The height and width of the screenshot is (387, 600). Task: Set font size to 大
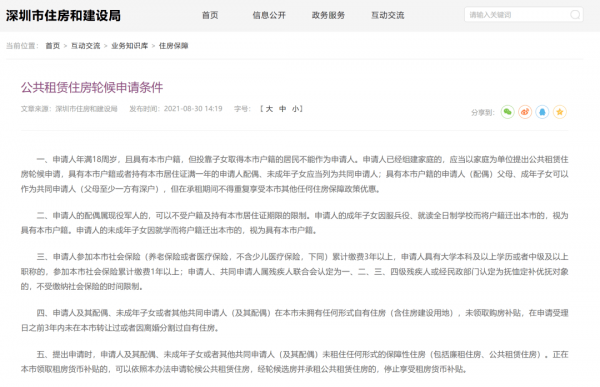[x=269, y=109]
